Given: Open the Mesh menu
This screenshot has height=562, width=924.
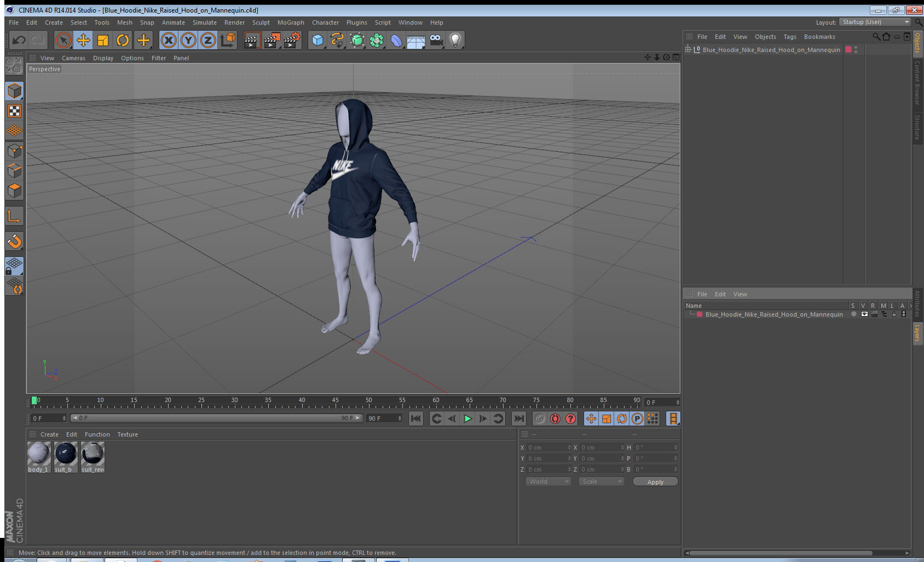Looking at the screenshot, I should [x=125, y=22].
